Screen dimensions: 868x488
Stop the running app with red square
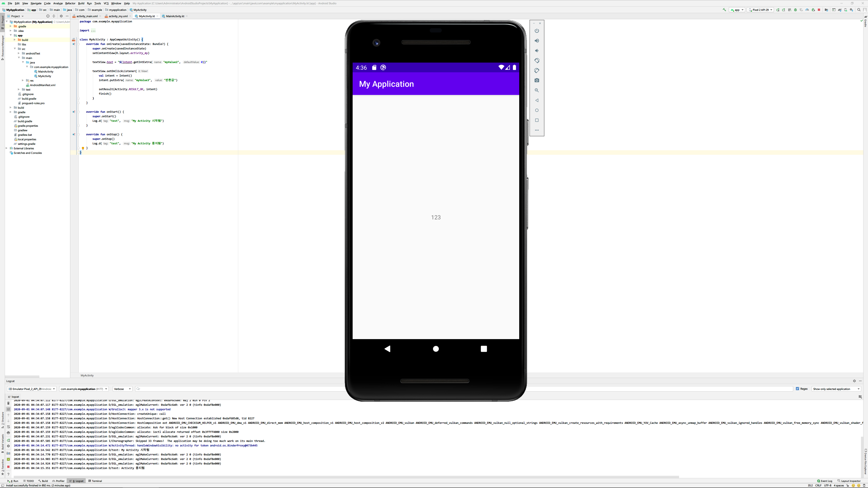tap(819, 10)
